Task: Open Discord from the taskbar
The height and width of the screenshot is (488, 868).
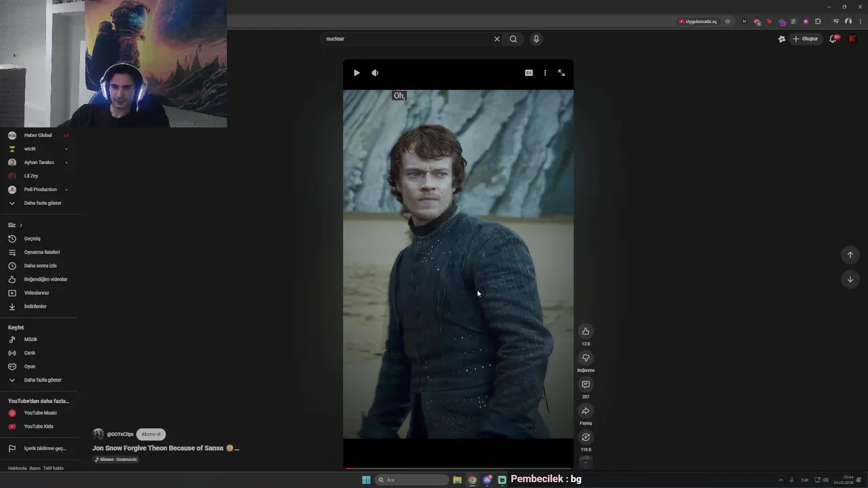Action: click(487, 480)
